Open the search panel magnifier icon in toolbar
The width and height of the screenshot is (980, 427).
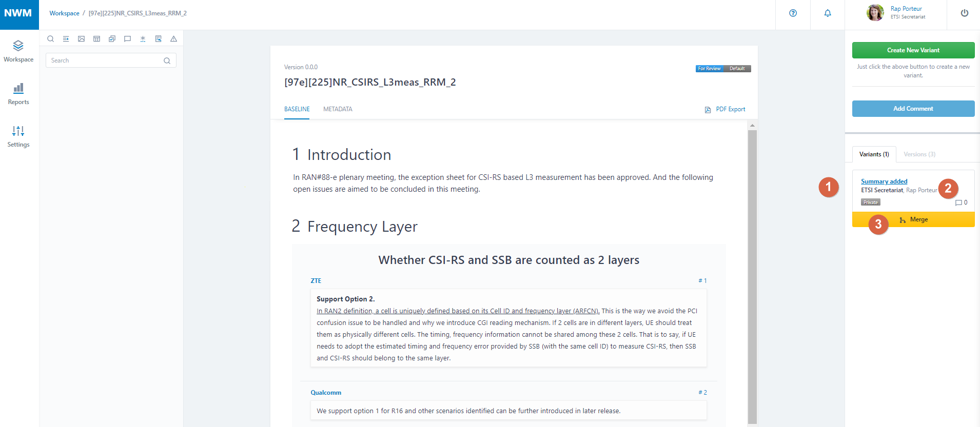(x=50, y=39)
